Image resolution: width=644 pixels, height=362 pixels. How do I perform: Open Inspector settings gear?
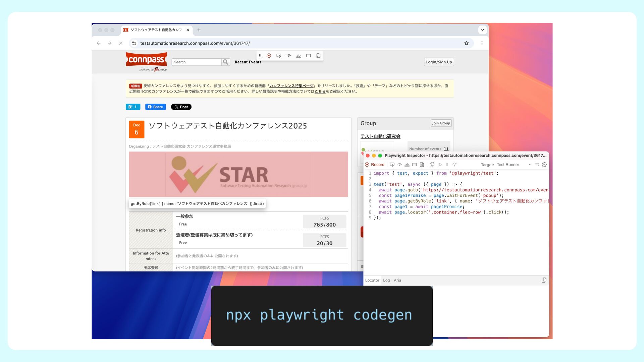click(x=544, y=165)
